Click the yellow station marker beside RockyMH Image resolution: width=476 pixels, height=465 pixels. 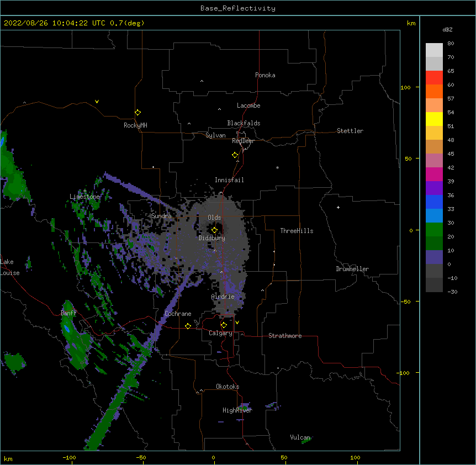137,113
